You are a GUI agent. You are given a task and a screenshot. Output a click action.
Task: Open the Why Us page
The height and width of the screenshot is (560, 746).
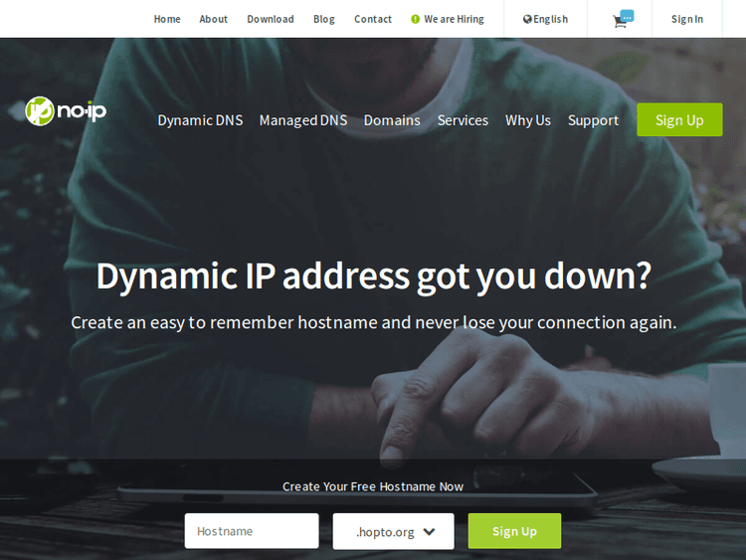click(x=528, y=120)
